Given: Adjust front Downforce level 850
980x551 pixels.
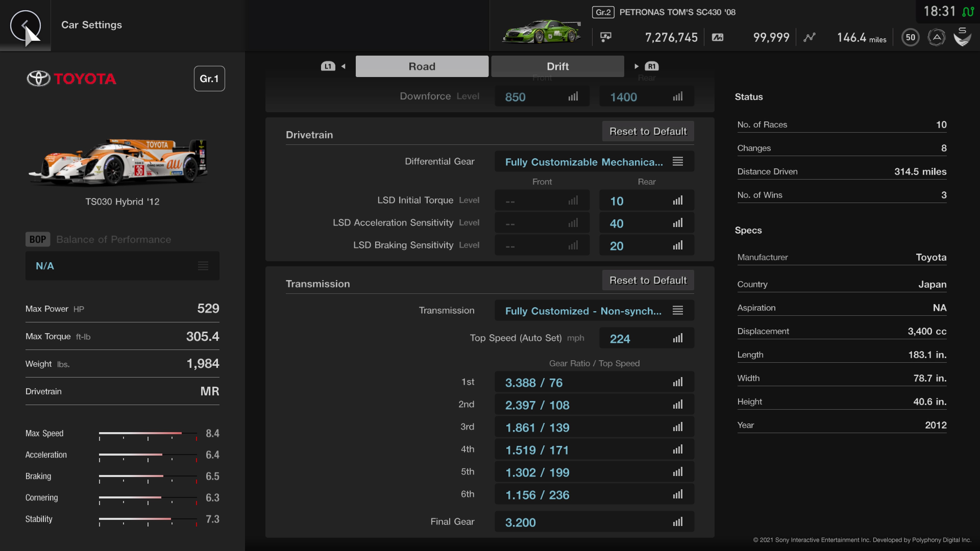Looking at the screenshot, I should coord(542,97).
